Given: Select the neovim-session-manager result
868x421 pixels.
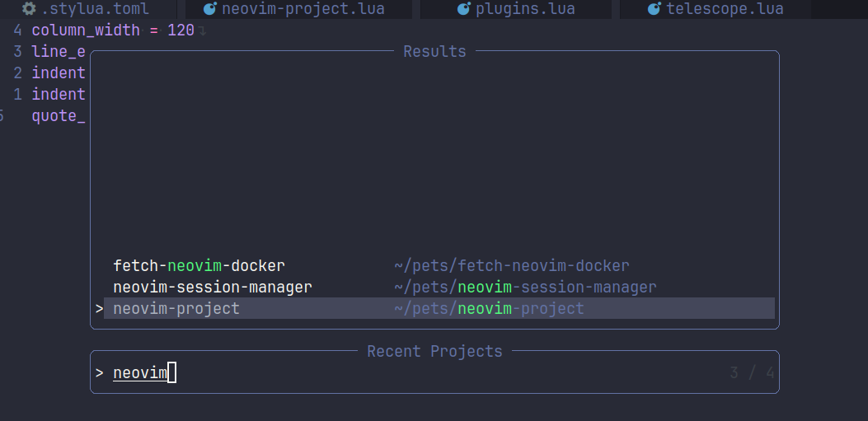Looking at the screenshot, I should pyautogui.click(x=439, y=288).
